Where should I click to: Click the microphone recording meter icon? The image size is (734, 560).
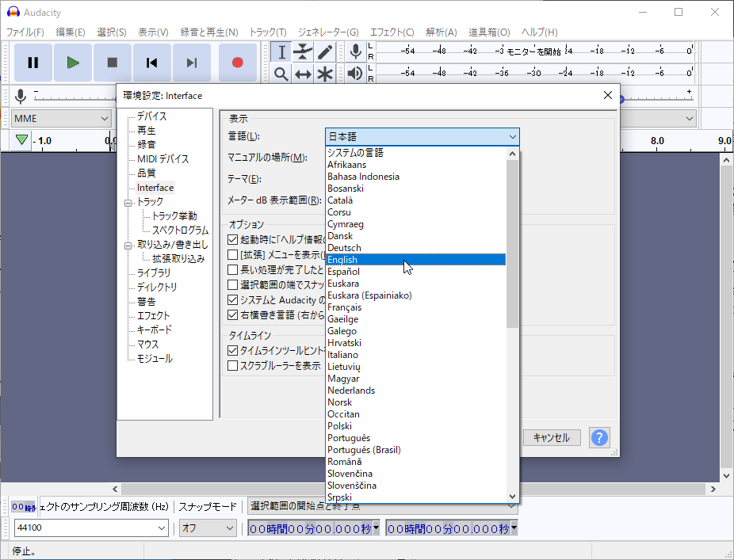(x=355, y=51)
